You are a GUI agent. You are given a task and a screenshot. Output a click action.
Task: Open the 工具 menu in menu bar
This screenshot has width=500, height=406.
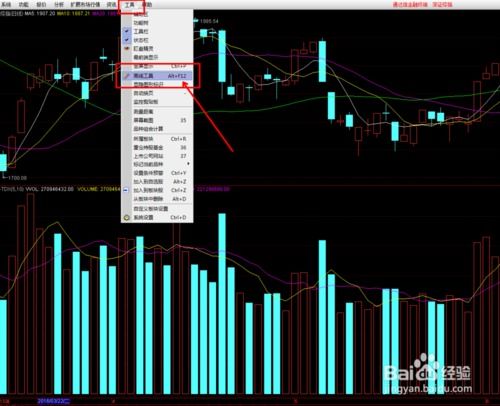click(x=130, y=5)
